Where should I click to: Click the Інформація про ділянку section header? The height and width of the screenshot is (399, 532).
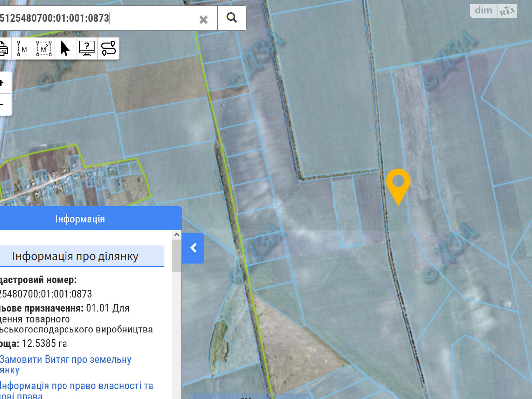coord(75,256)
